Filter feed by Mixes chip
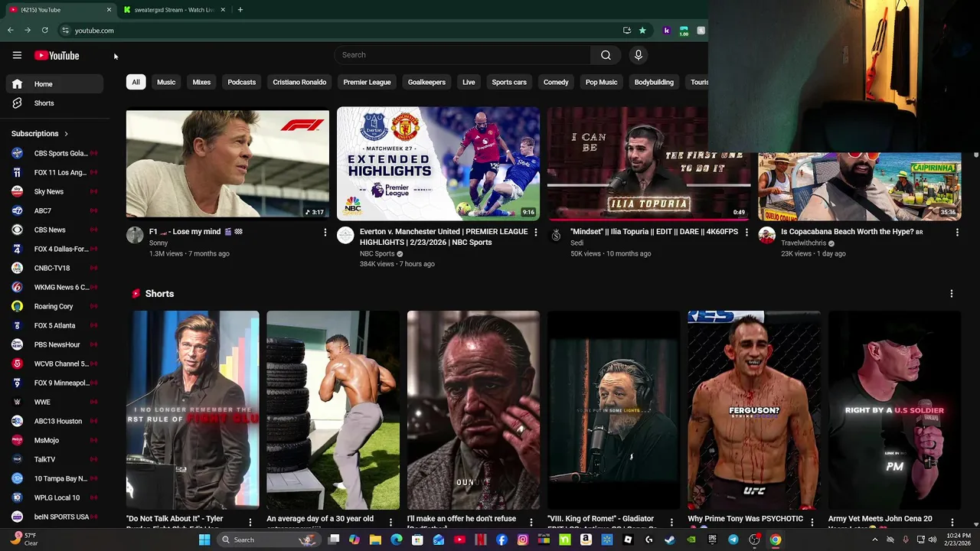Screen dimensions: 980x551 point(201,82)
